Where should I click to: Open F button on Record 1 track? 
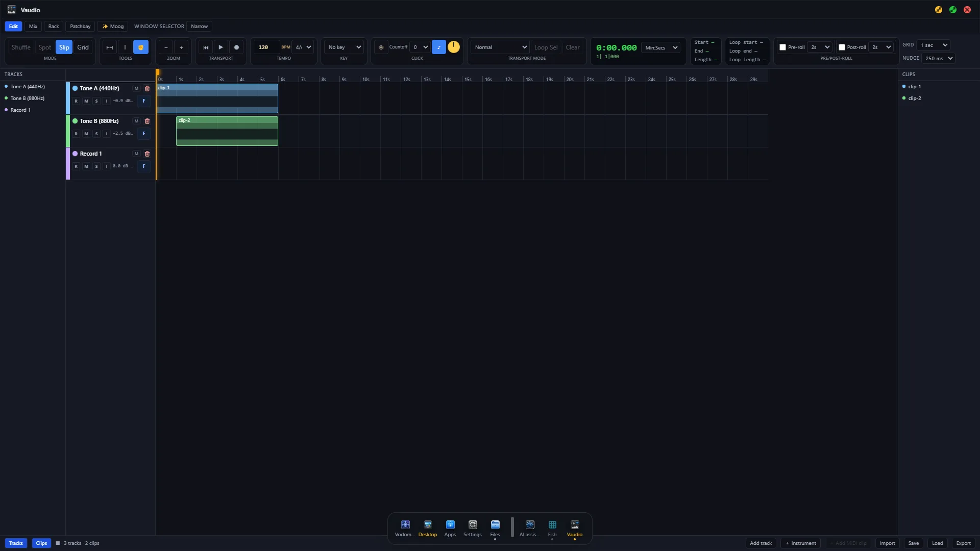point(144,166)
